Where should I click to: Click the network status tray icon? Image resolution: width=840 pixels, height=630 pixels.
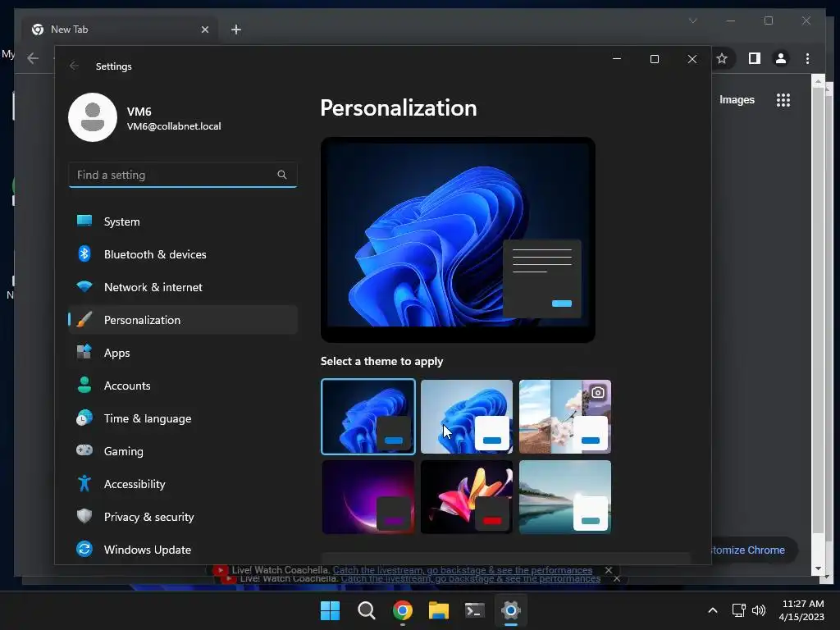point(739,610)
